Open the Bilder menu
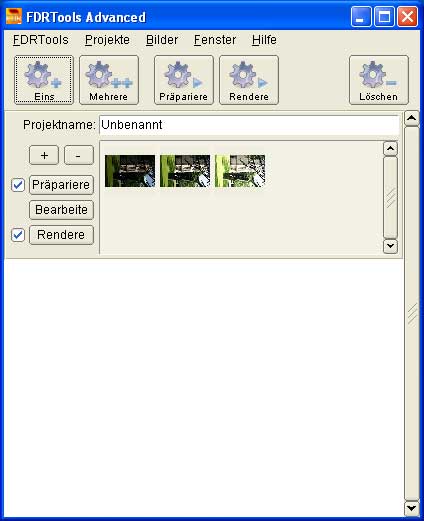 162,40
